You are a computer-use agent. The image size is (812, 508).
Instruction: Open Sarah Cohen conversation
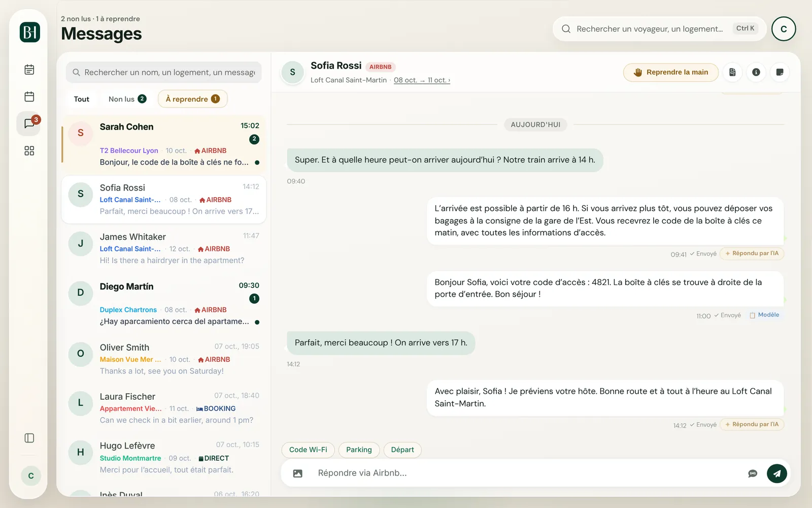164,144
